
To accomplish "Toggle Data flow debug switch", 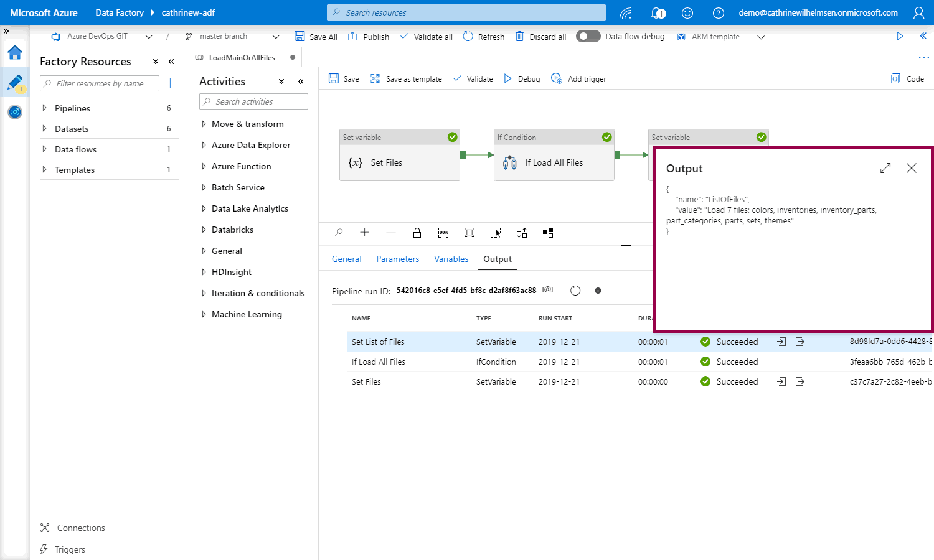I will coord(588,36).
